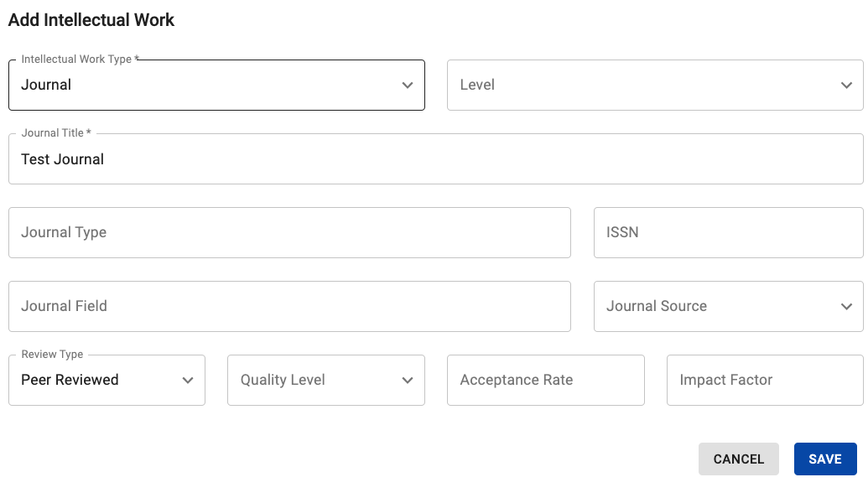Screen dimensions: 868x503
Task: Click the chevron arrow in Level field
Action: (x=846, y=86)
